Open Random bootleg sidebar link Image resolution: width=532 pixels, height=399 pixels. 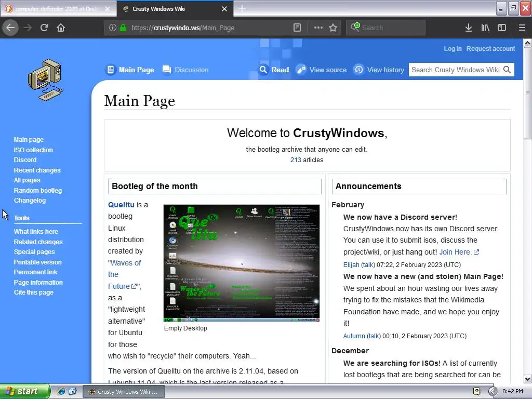tap(37, 190)
